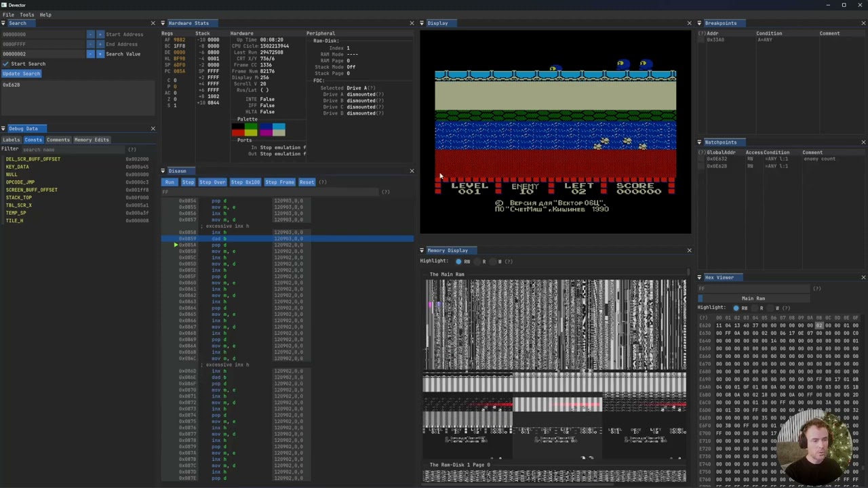The image size is (868, 488).
Task: Close the Debug Data panel
Action: click(x=153, y=128)
